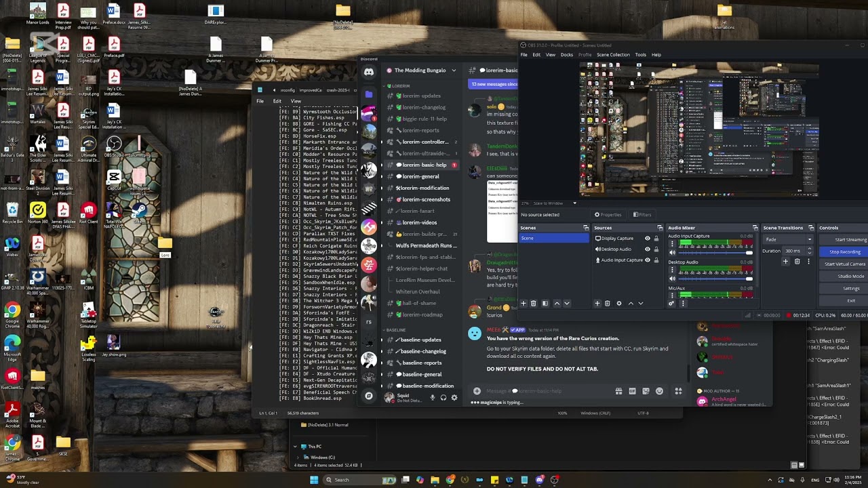This screenshot has width=868, height=488.
Task: Toggle visibility of Audio Input Capture source
Action: 648,260
